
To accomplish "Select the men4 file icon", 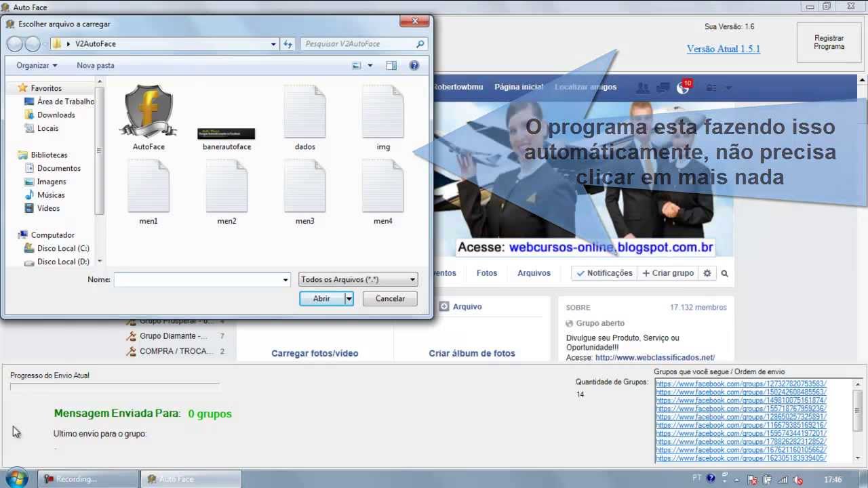I will tap(383, 186).
